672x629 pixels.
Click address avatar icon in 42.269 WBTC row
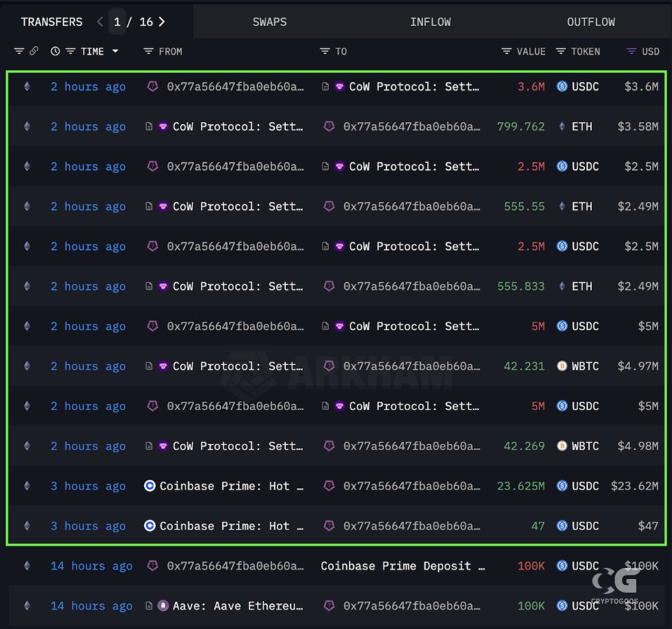coord(329,446)
